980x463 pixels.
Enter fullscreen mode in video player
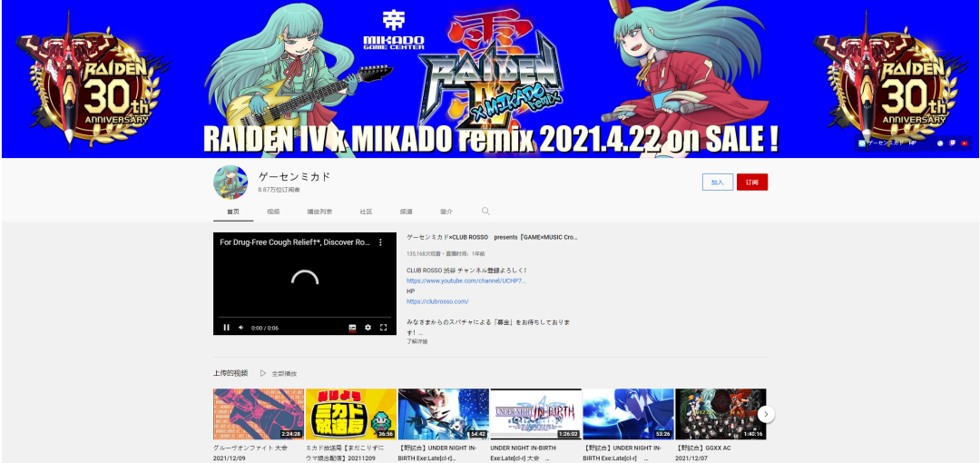point(383,327)
